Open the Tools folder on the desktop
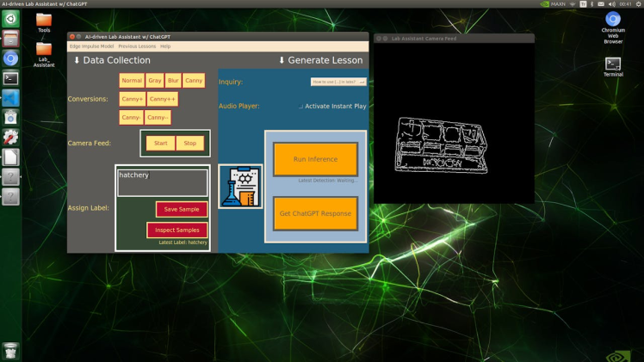This screenshot has height=362, width=644. (x=44, y=23)
